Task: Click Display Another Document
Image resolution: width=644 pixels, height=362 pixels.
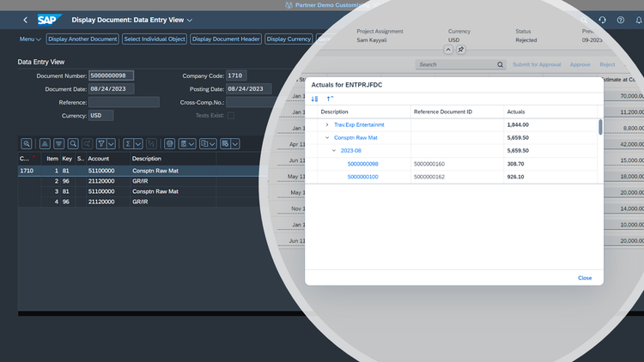Action: point(82,39)
